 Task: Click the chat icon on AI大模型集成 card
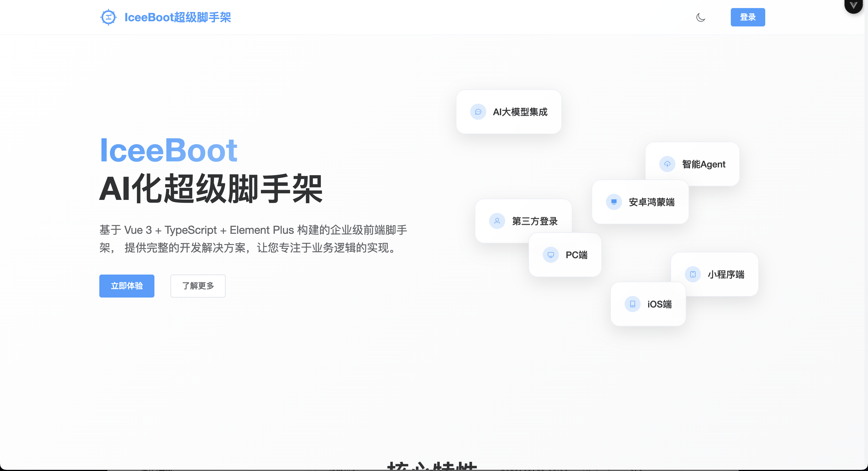(x=478, y=112)
